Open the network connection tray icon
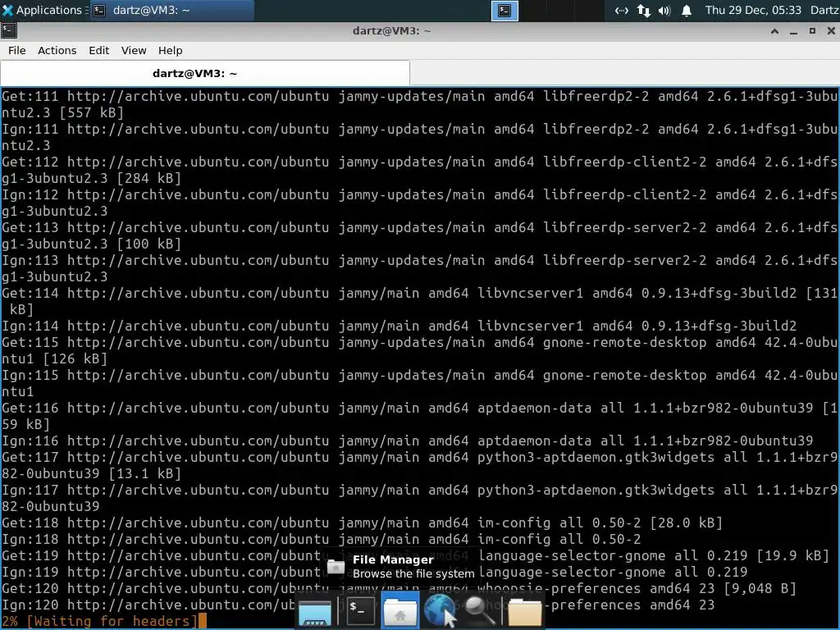This screenshot has width=840, height=630. coord(622,10)
